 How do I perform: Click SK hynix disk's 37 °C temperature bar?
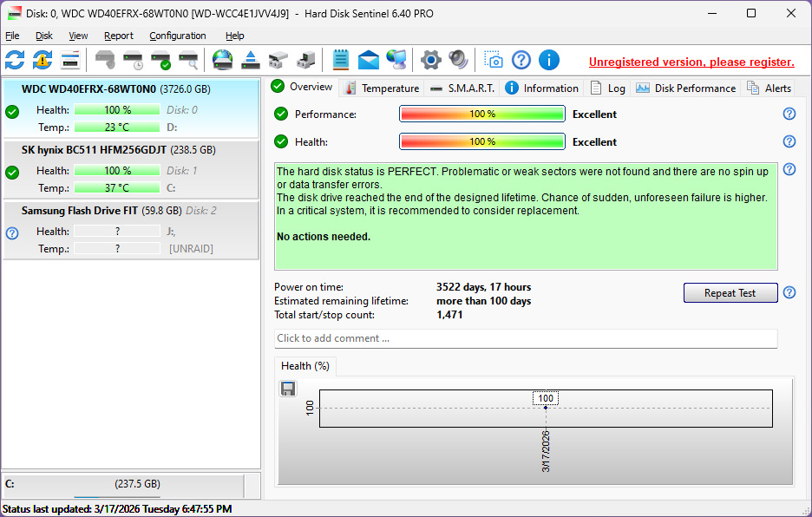[117, 187]
